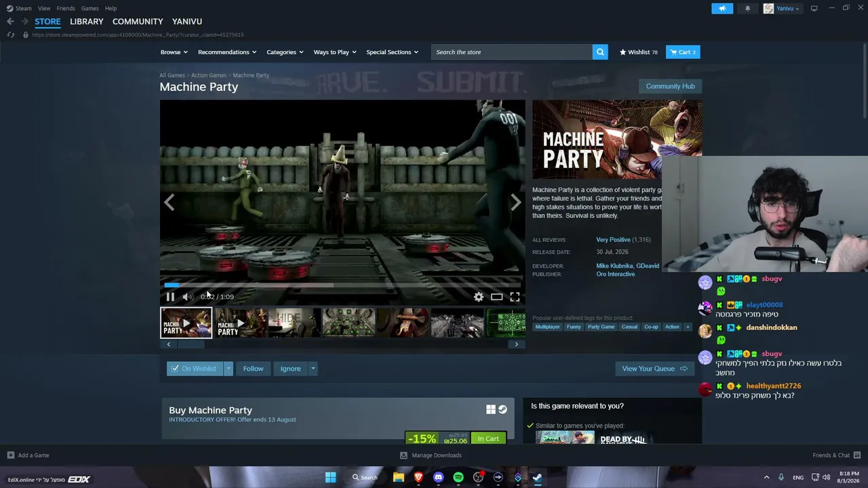The width and height of the screenshot is (868, 488).
Task: Go forward with the navigation arrow
Action: [x=24, y=22]
